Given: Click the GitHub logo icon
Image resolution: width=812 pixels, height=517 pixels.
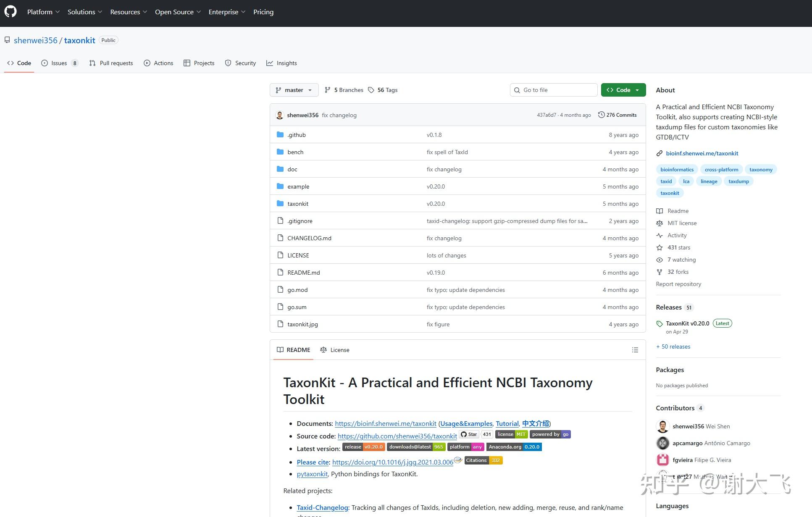Looking at the screenshot, I should pyautogui.click(x=11, y=11).
